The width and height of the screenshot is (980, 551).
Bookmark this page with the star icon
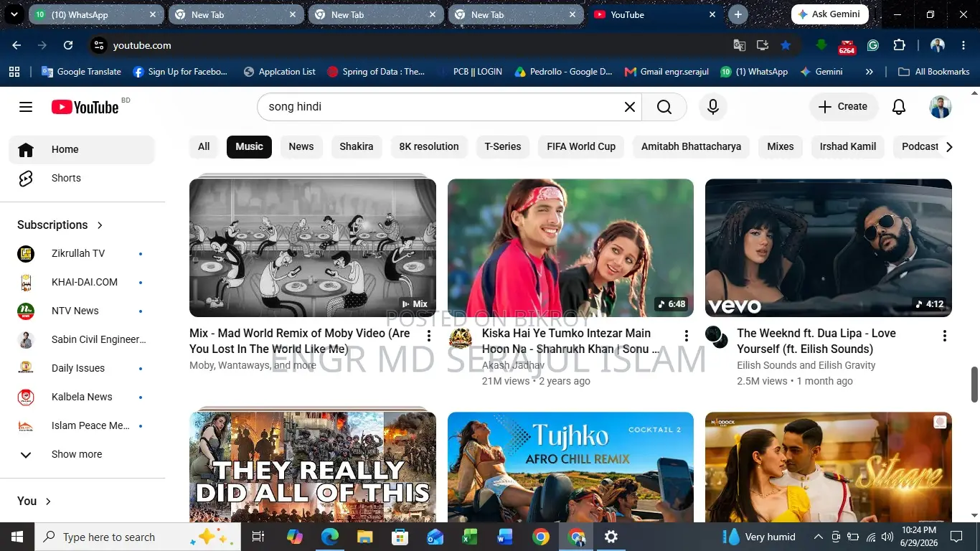[x=786, y=45]
